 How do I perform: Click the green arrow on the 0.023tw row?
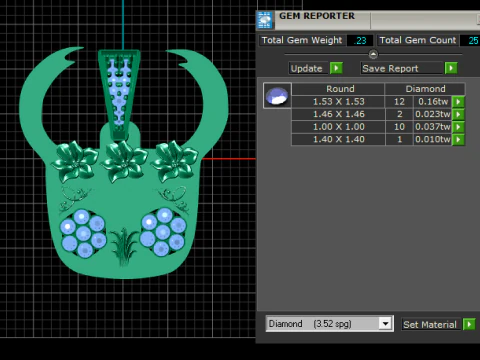point(458,114)
